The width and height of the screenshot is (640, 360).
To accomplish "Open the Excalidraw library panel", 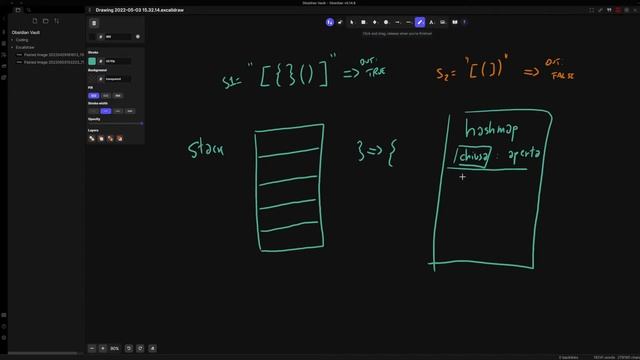I will pos(455,22).
